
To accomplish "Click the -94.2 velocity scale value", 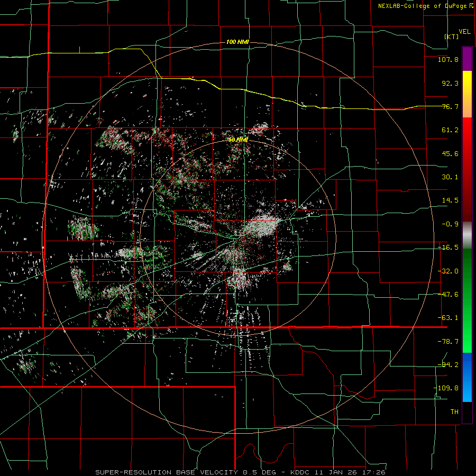I will 448,365.
